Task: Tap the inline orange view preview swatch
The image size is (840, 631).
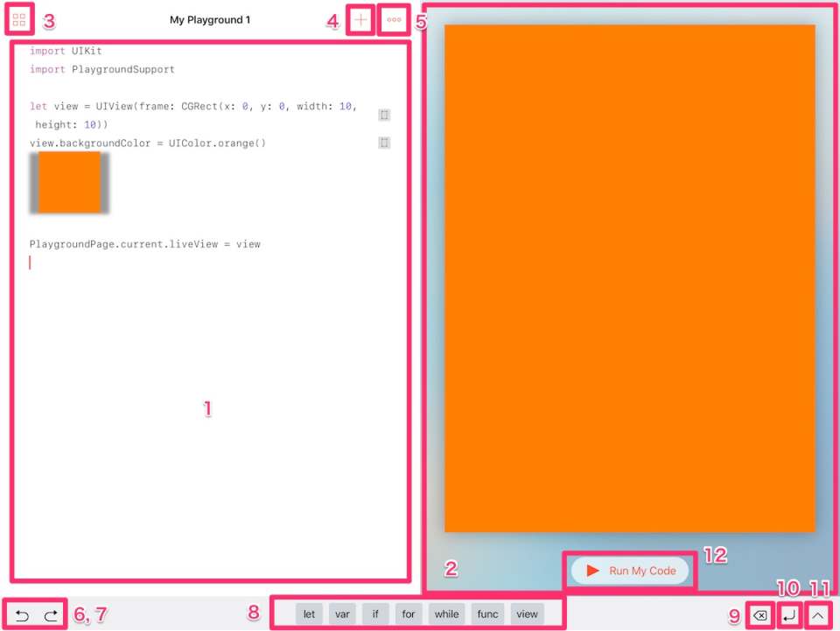Action: click(x=68, y=181)
